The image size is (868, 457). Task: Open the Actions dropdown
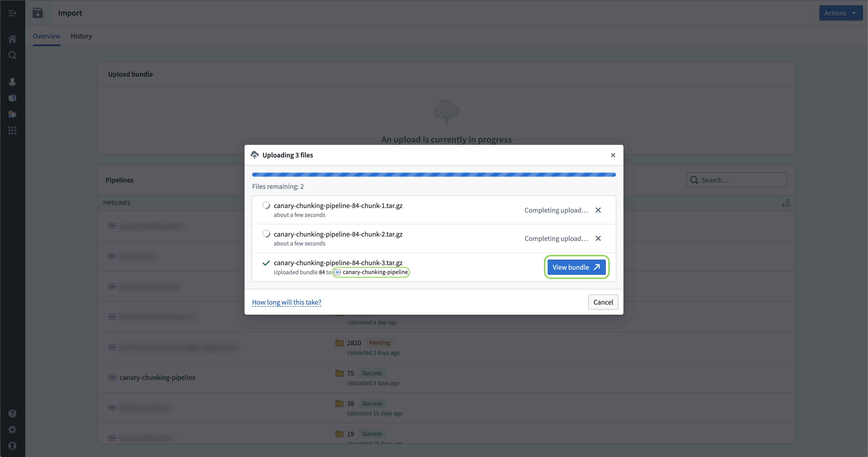[x=841, y=13]
